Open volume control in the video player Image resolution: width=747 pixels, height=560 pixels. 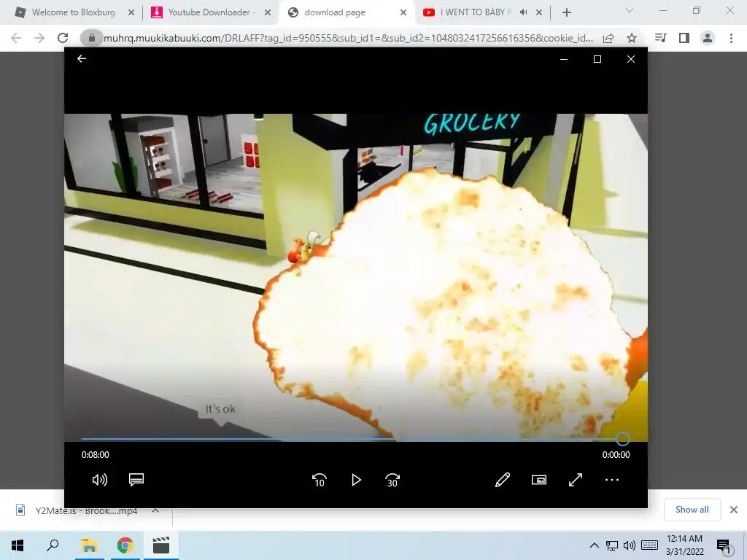click(x=99, y=480)
